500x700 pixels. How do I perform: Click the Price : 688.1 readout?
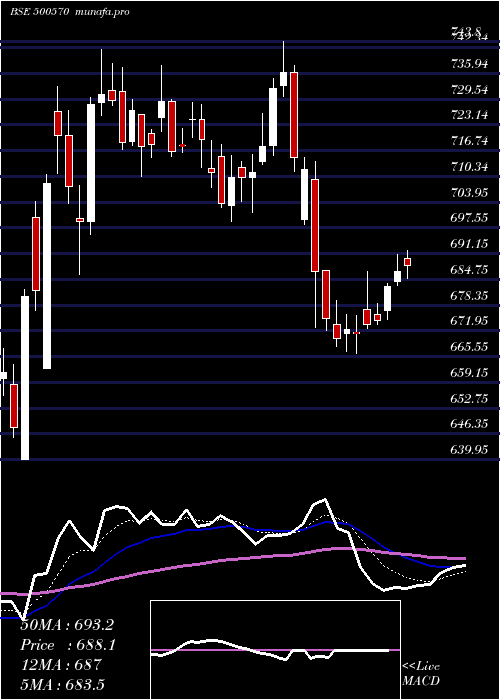(68, 645)
